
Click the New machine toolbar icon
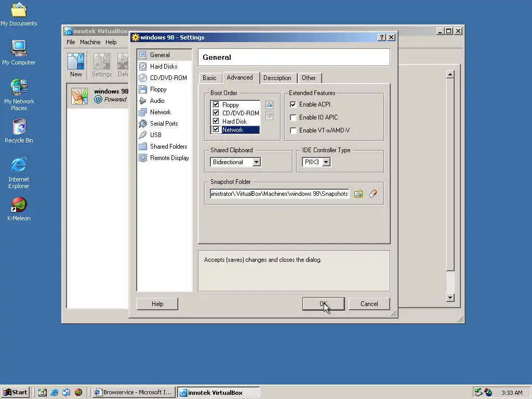pyautogui.click(x=76, y=65)
